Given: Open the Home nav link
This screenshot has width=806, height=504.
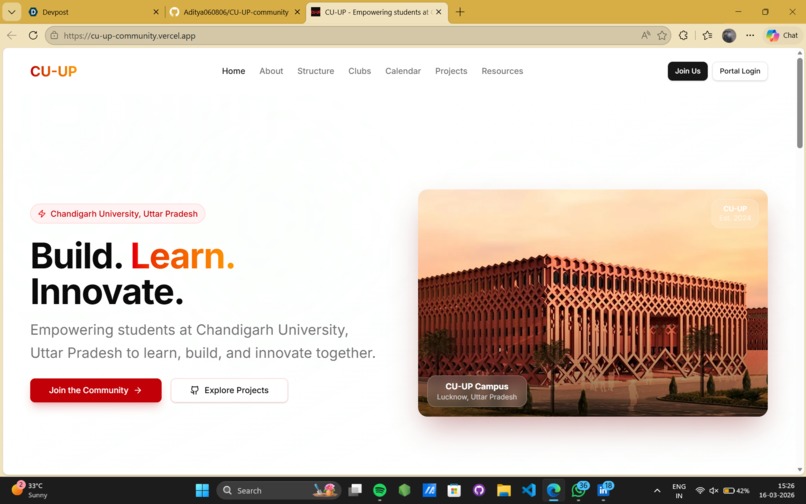Looking at the screenshot, I should click(x=233, y=71).
